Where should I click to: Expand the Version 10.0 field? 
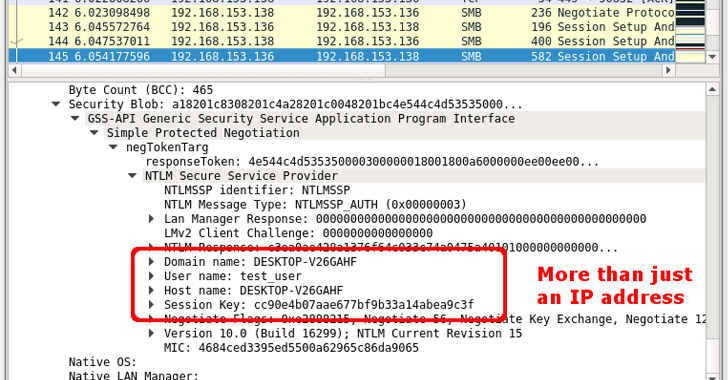click(151, 333)
